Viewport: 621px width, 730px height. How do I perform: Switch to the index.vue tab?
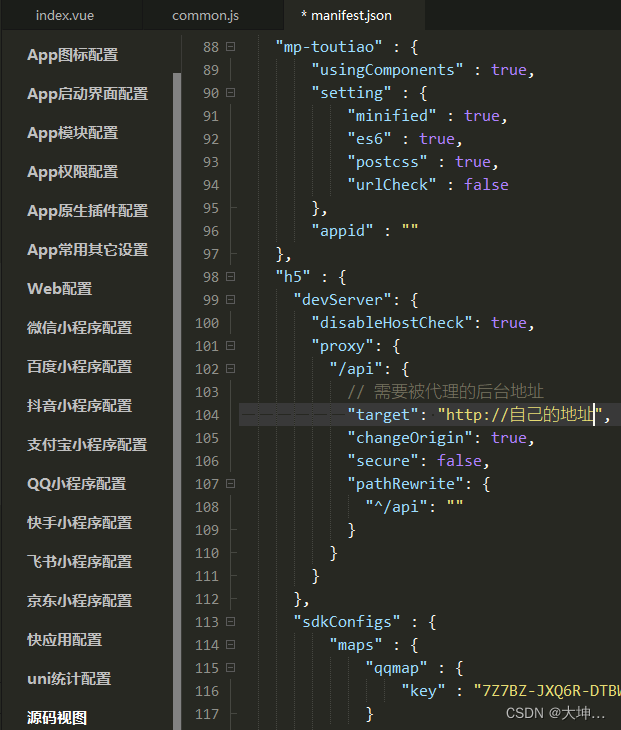tap(65, 15)
